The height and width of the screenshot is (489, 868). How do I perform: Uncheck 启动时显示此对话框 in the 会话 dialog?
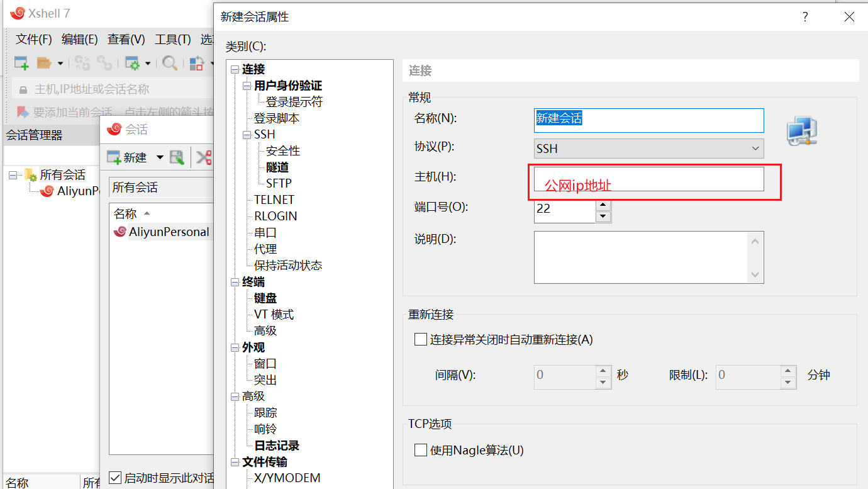tap(115, 478)
